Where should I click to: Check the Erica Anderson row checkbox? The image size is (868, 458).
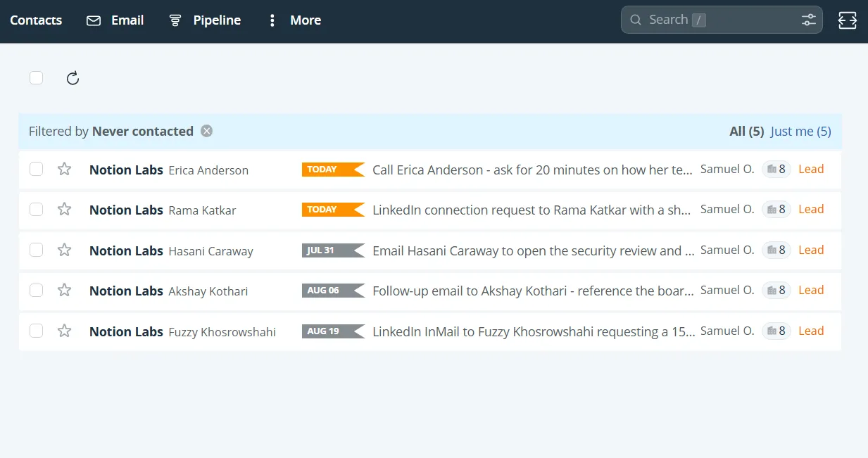(36, 169)
